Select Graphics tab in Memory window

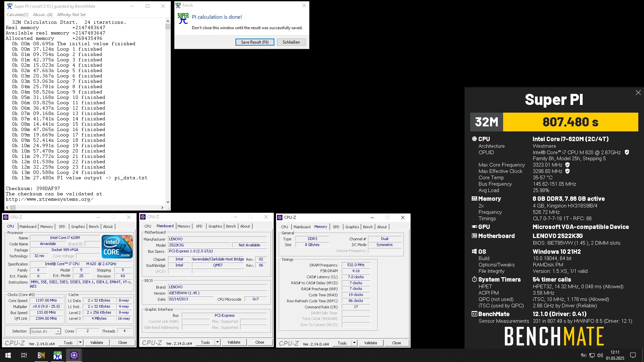352,227
